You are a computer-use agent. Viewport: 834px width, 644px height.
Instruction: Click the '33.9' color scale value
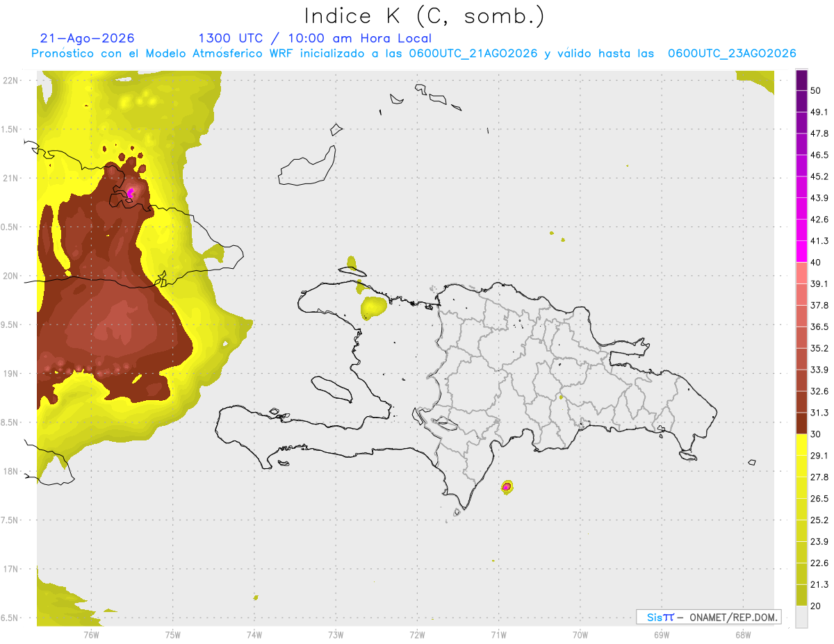click(x=820, y=370)
